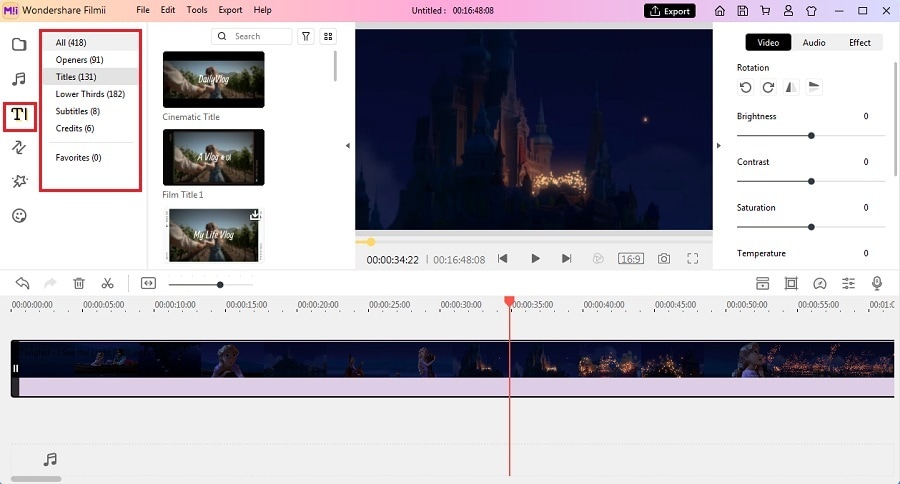Screen dimensions: 900x484
Task: Click the title Search field
Action: click(x=251, y=36)
